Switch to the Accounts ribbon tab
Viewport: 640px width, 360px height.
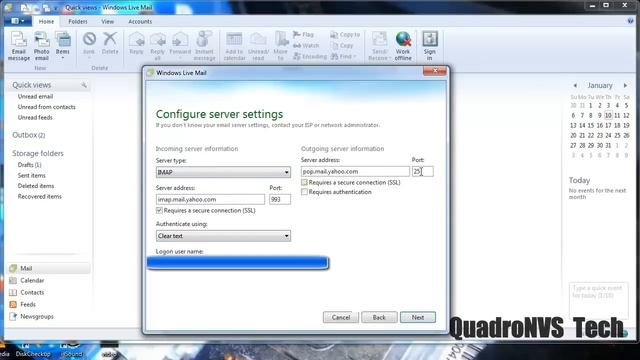pos(140,22)
